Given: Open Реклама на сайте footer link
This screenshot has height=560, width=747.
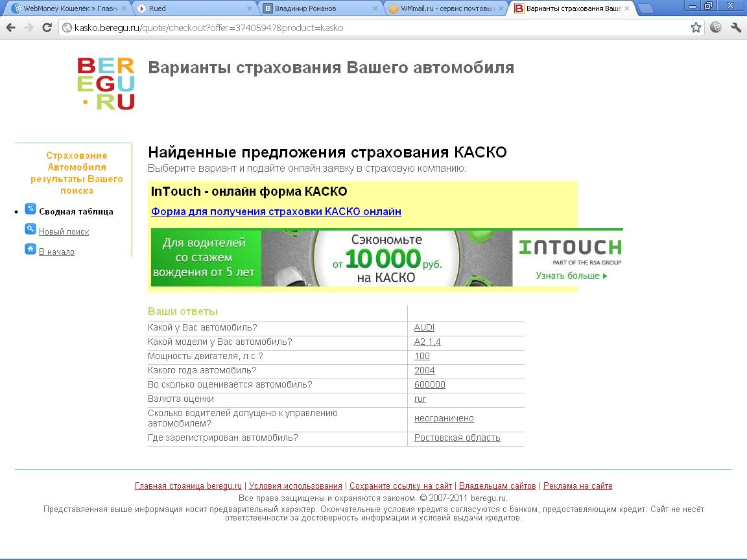Looking at the screenshot, I should (578, 486).
